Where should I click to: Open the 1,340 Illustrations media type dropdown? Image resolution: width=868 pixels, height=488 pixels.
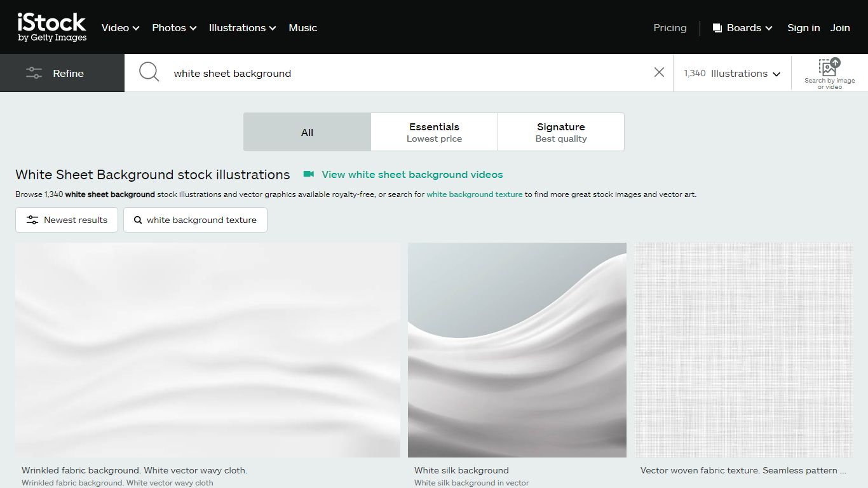732,73
